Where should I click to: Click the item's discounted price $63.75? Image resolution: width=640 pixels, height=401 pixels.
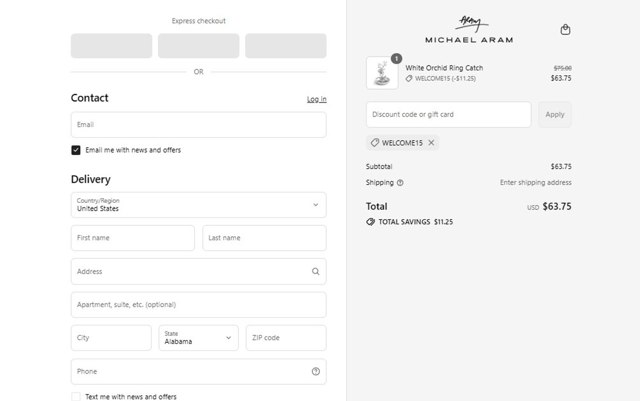pos(561,78)
